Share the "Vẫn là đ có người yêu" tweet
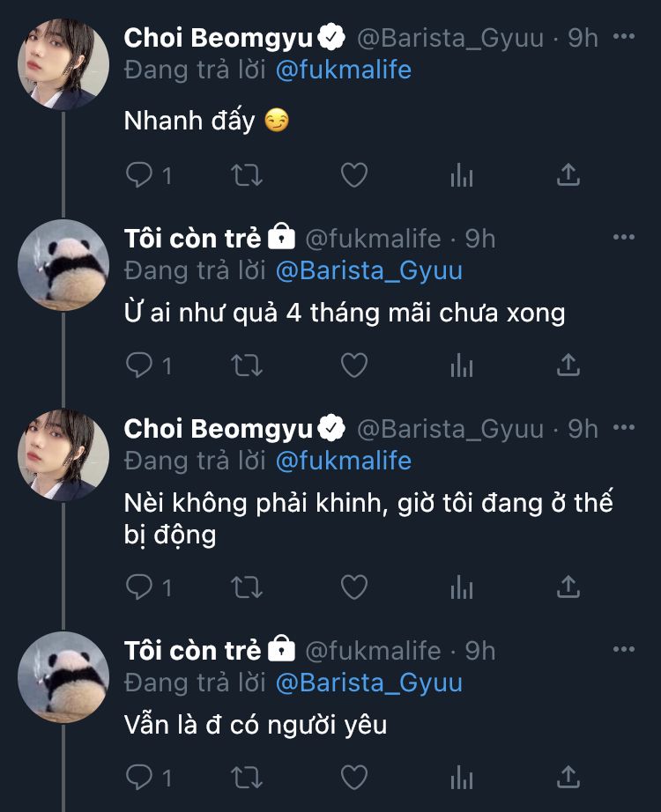The width and height of the screenshot is (661, 812). pyautogui.click(x=568, y=777)
